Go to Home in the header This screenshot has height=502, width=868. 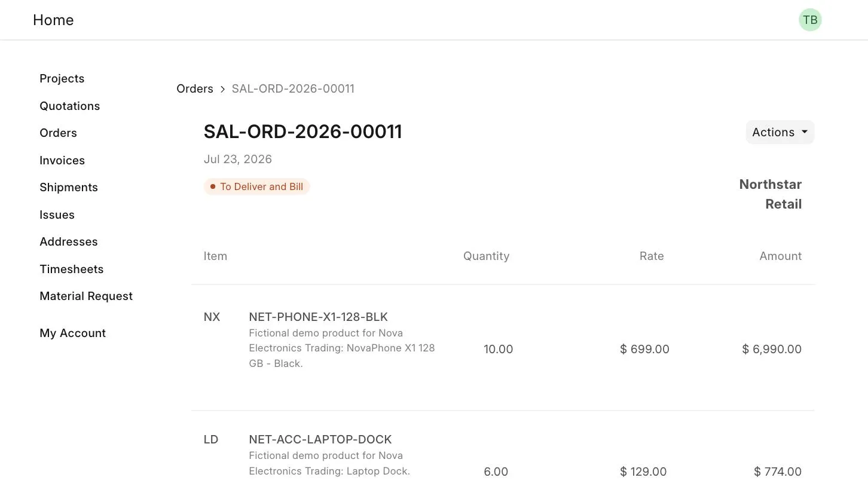pyautogui.click(x=53, y=20)
